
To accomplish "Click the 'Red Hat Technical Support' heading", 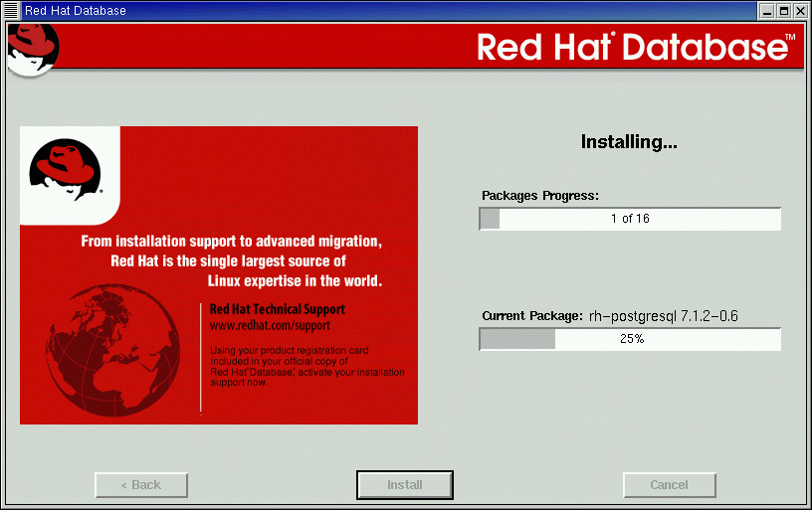I will click(277, 309).
